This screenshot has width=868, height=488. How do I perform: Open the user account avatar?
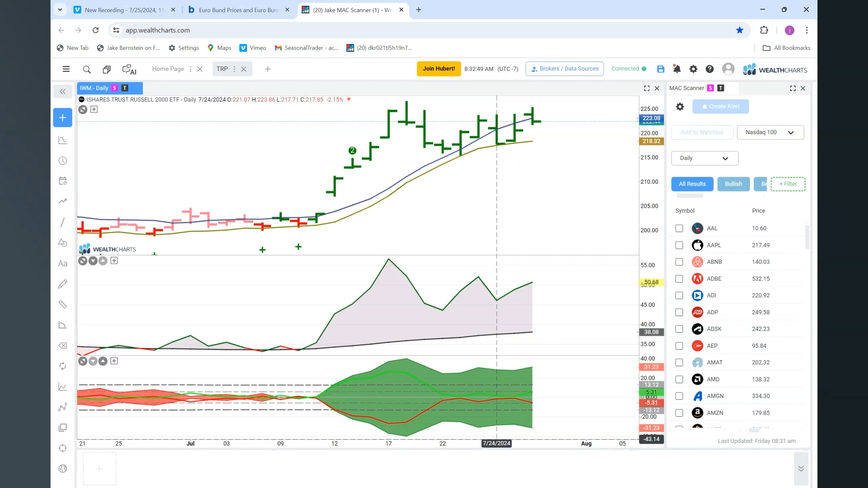pos(728,69)
